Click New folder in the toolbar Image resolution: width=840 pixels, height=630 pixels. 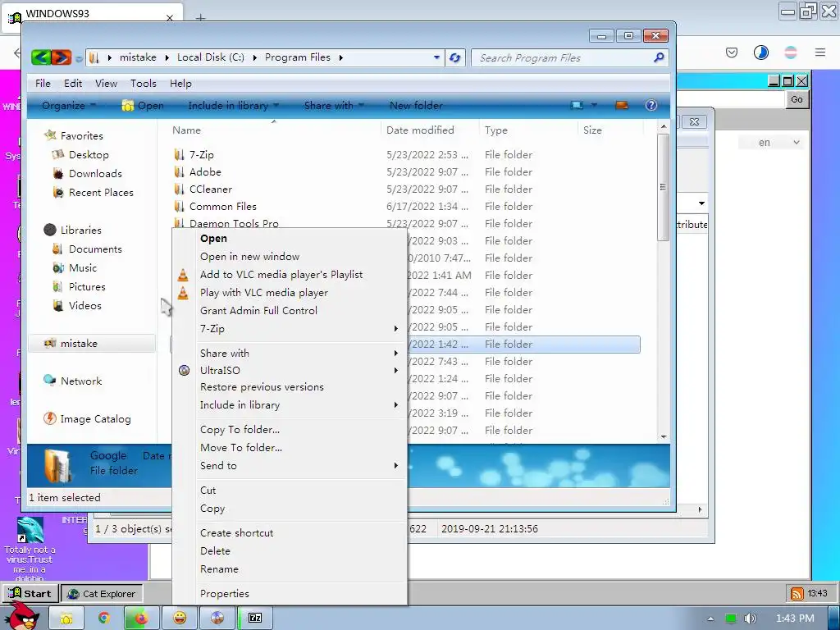pos(416,106)
